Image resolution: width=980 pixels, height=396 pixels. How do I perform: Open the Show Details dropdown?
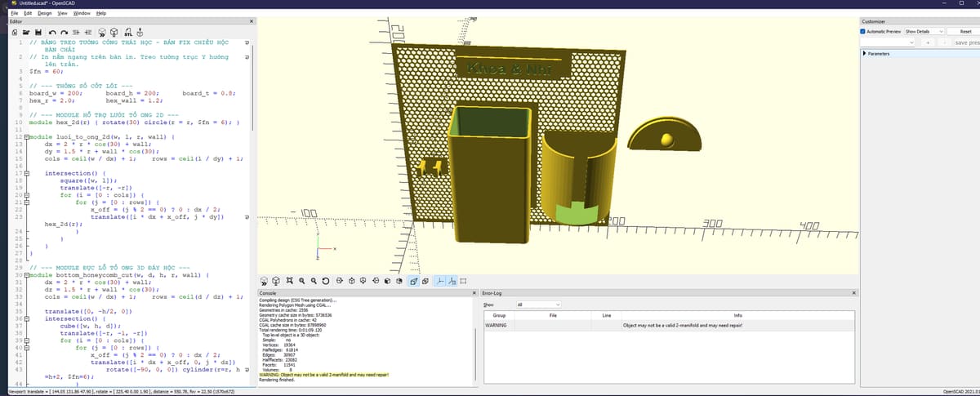924,31
